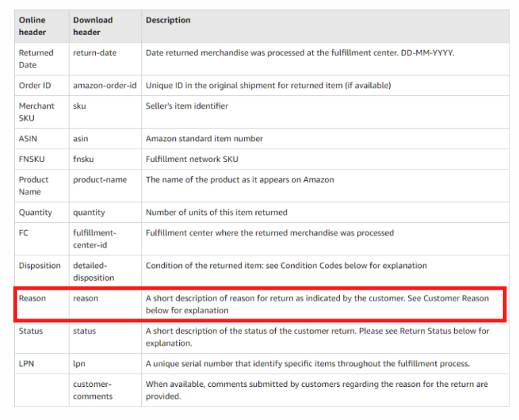Click the 'Fulfillment network SKU' description
The width and height of the screenshot is (519, 420).
(x=192, y=159)
